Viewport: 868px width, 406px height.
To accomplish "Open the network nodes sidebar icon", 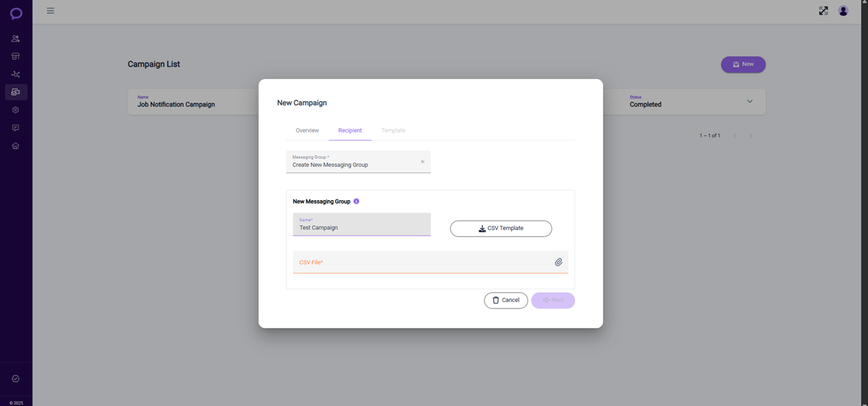I will click(16, 74).
